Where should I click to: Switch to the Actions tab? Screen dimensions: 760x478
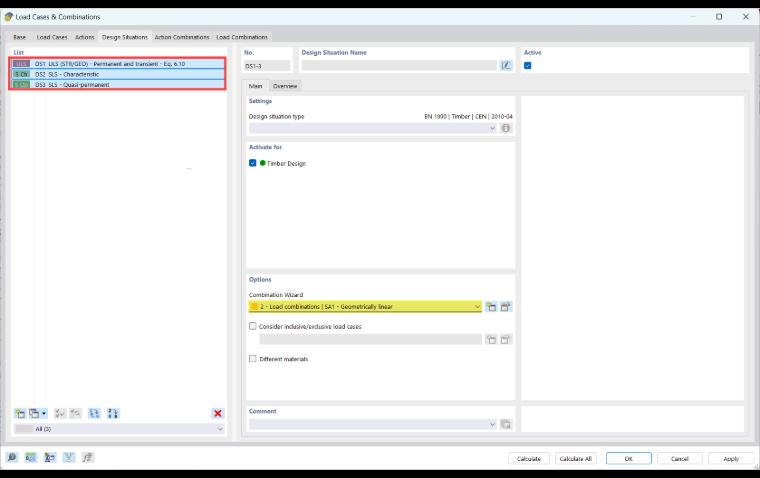click(x=84, y=37)
